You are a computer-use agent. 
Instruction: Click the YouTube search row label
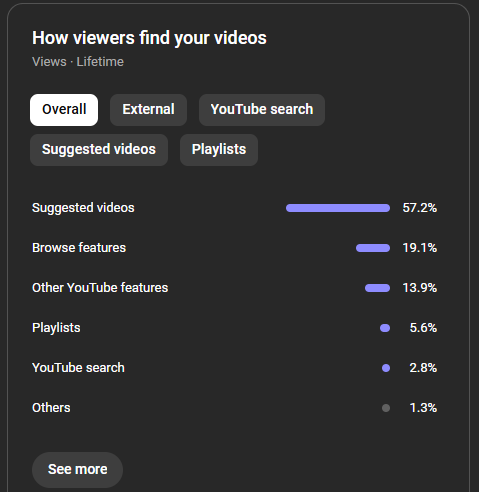78,368
